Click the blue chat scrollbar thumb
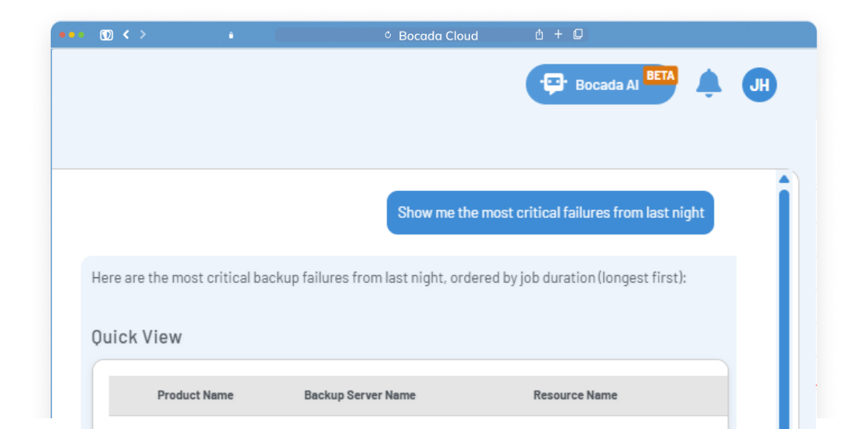868x429 pixels. tap(784, 300)
